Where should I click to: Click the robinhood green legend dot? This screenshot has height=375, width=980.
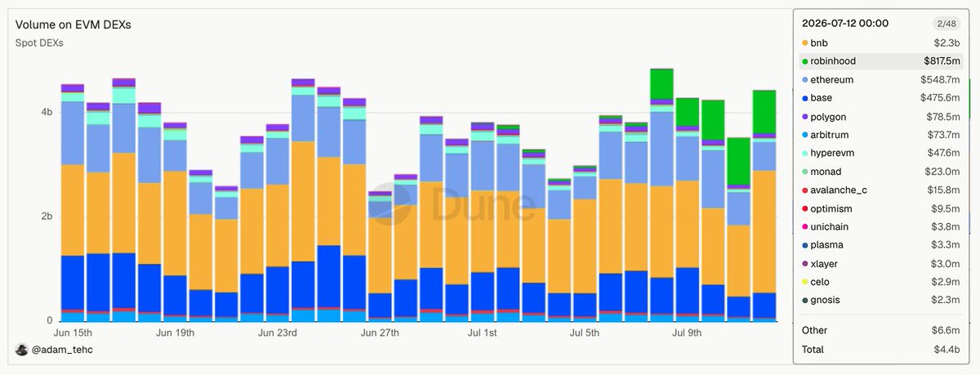(x=805, y=61)
